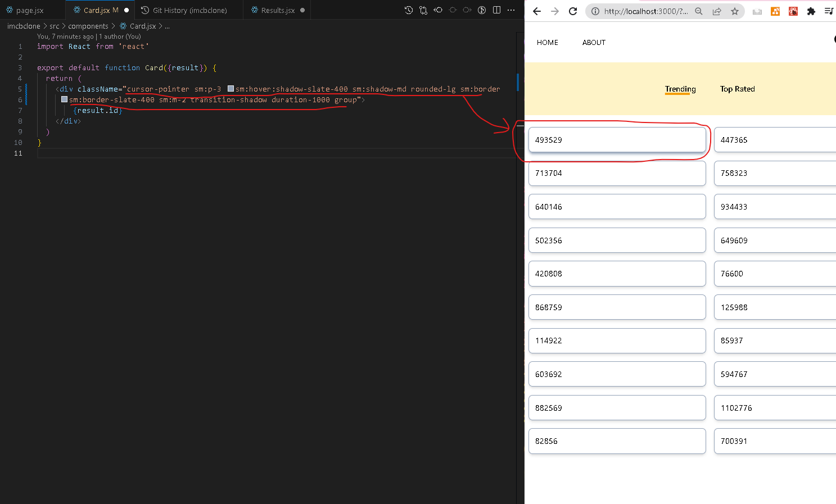Open the card 882569

pyautogui.click(x=617, y=407)
